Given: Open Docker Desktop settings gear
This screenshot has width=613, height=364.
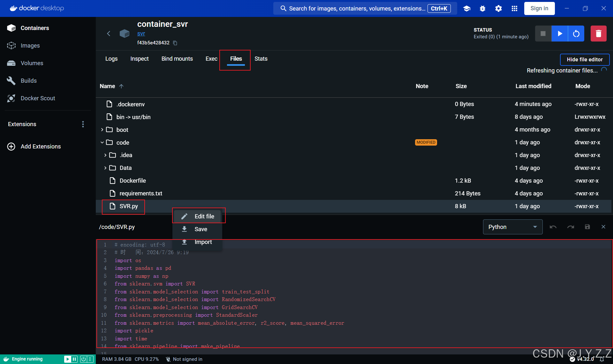Looking at the screenshot, I should coord(498,8).
